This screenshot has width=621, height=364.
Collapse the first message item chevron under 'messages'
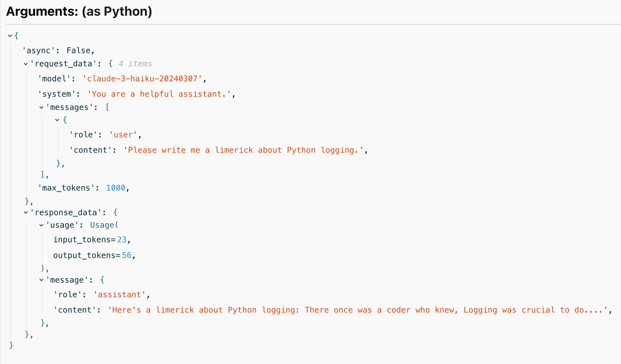tap(57, 120)
